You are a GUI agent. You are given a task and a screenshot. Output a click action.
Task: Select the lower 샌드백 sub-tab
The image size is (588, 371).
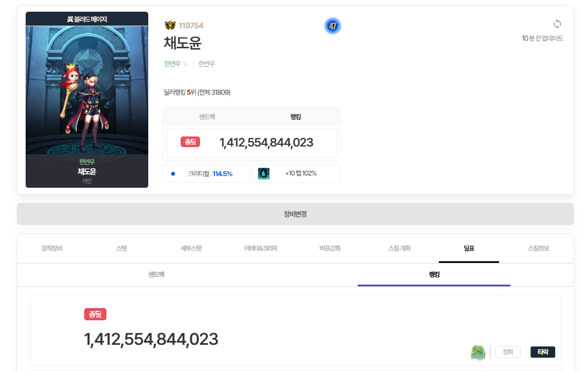[156, 275]
